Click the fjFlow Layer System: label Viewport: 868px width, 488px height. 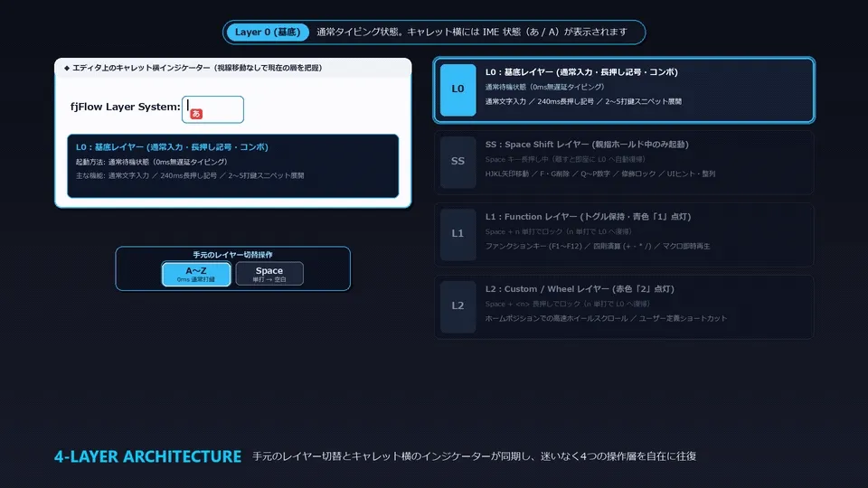point(125,107)
